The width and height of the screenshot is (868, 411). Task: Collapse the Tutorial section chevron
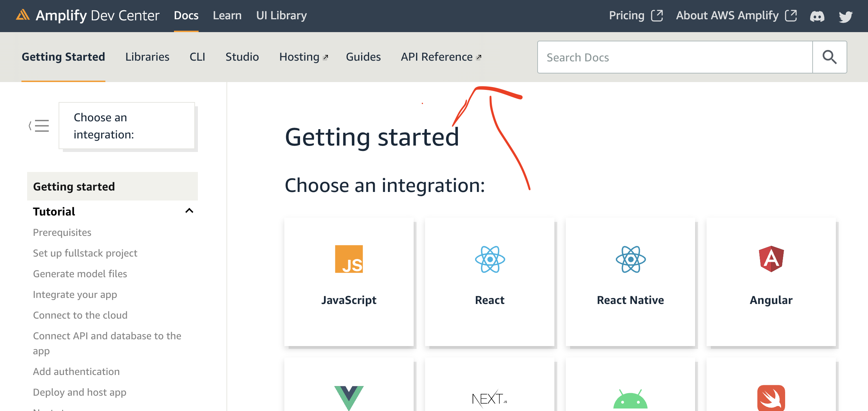190,211
